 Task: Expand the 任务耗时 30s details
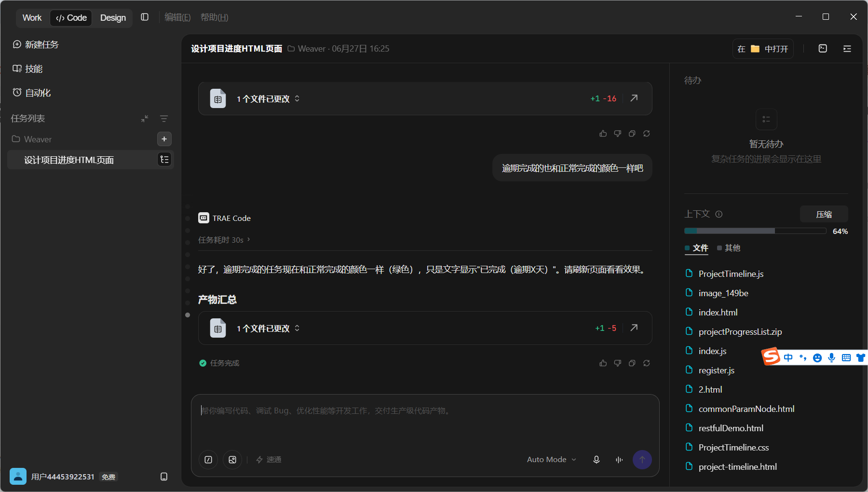[224, 240]
